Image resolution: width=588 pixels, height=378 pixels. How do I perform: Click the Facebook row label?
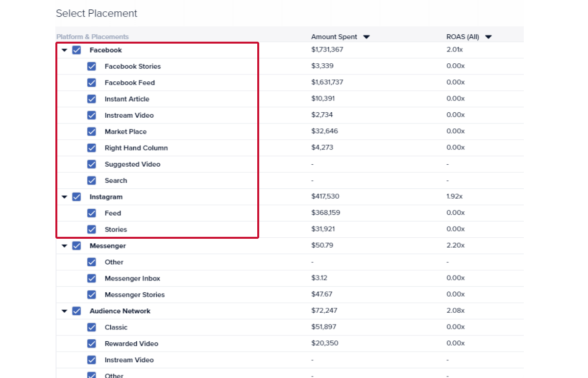[x=105, y=50]
